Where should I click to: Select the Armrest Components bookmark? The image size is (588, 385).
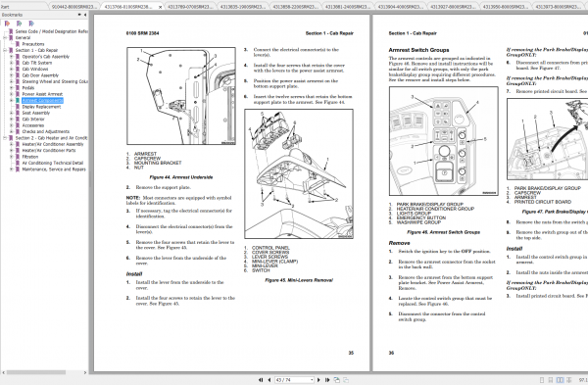(42, 101)
